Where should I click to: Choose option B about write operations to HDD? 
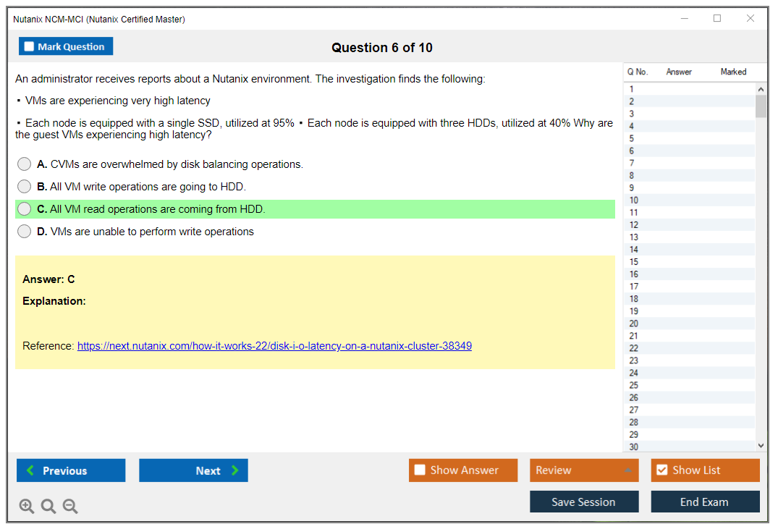25,187
